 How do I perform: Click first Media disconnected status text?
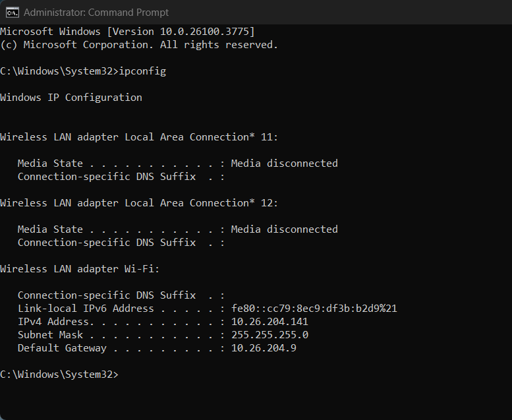[285, 163]
